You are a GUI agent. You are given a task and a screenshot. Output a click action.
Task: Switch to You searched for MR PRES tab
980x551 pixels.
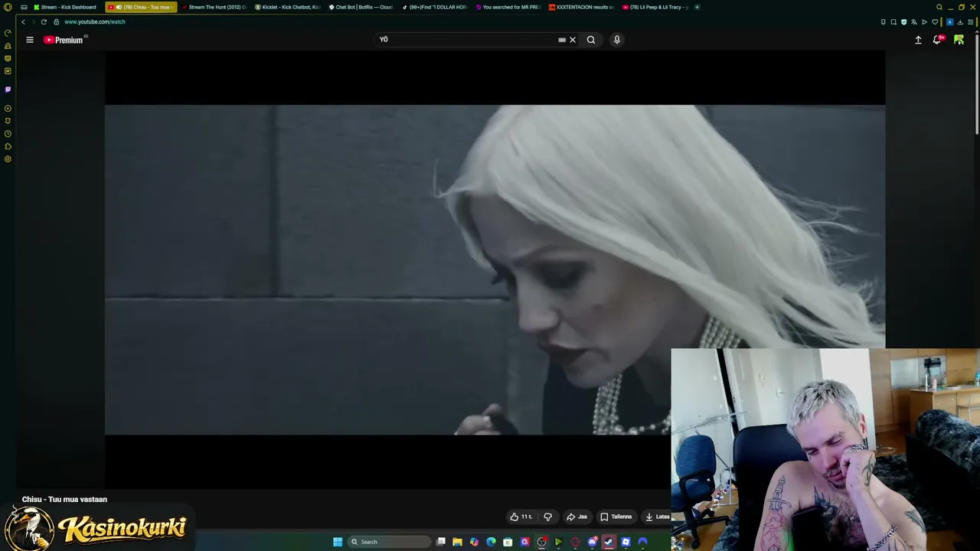pyautogui.click(x=508, y=7)
